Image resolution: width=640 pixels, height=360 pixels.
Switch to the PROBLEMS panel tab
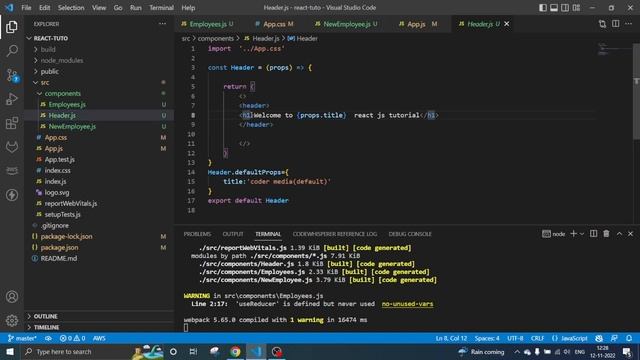[x=197, y=234]
